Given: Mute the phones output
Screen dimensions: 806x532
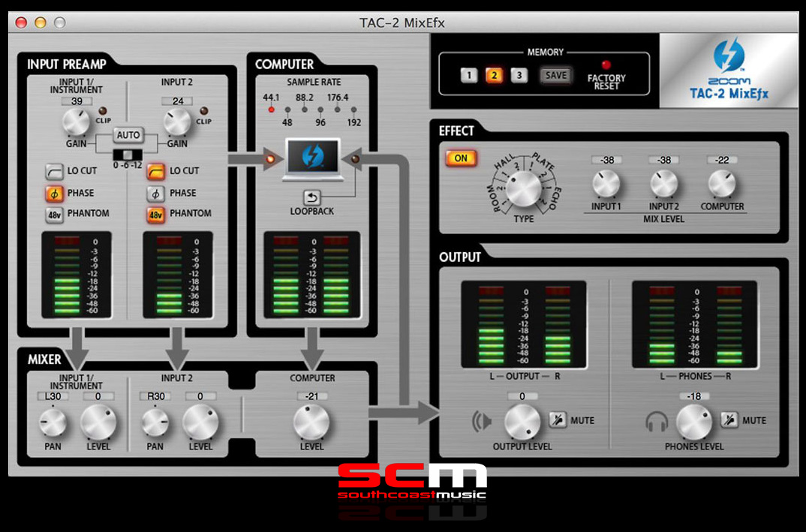Looking at the screenshot, I should pyautogui.click(x=729, y=420).
